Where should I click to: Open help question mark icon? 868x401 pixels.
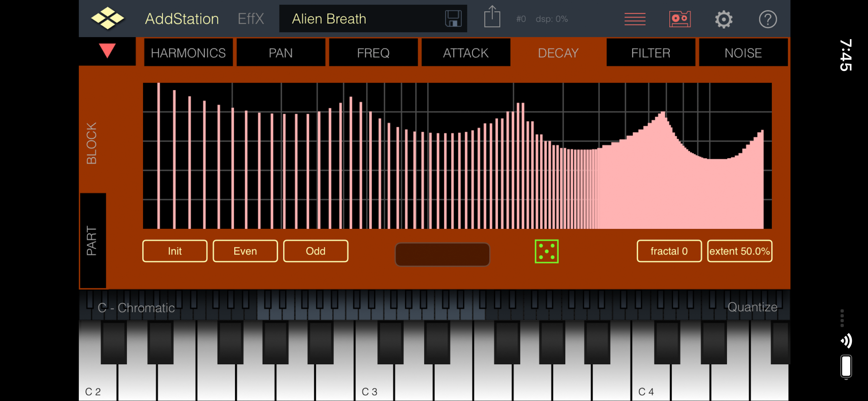768,20
